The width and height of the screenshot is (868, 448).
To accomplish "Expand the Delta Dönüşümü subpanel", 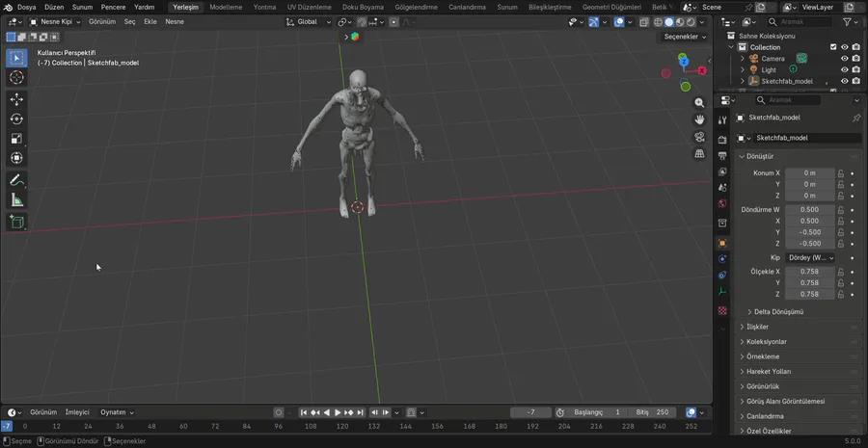I will coord(777,312).
